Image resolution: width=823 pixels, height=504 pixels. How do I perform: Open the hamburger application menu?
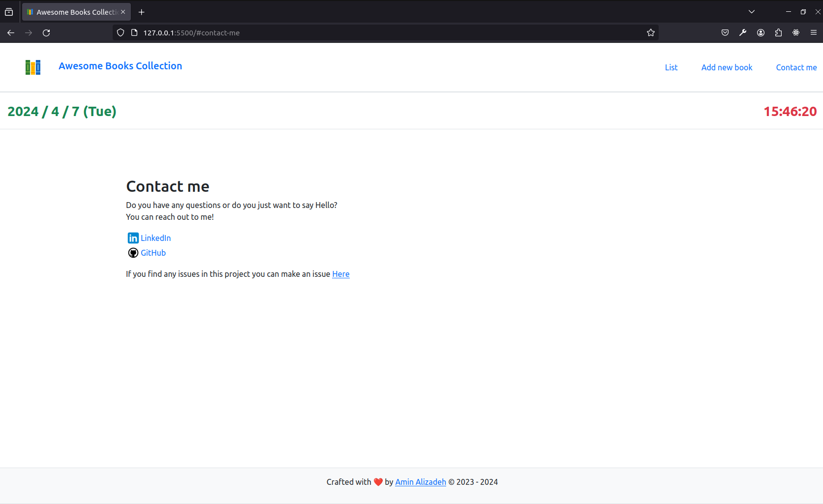point(814,33)
